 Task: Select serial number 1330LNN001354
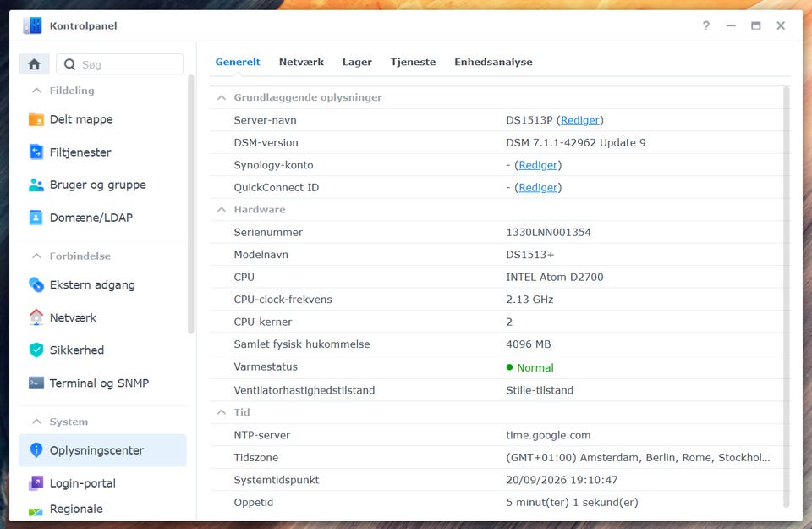(x=548, y=232)
